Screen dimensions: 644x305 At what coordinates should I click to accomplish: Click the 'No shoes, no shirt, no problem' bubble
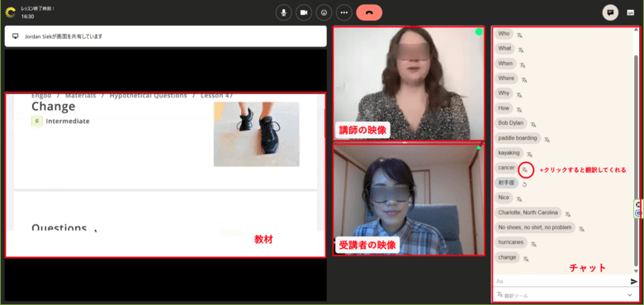(x=535, y=227)
